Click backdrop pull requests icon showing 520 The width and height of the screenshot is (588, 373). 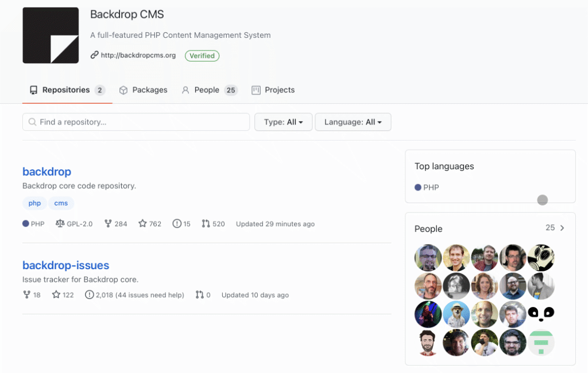(206, 223)
